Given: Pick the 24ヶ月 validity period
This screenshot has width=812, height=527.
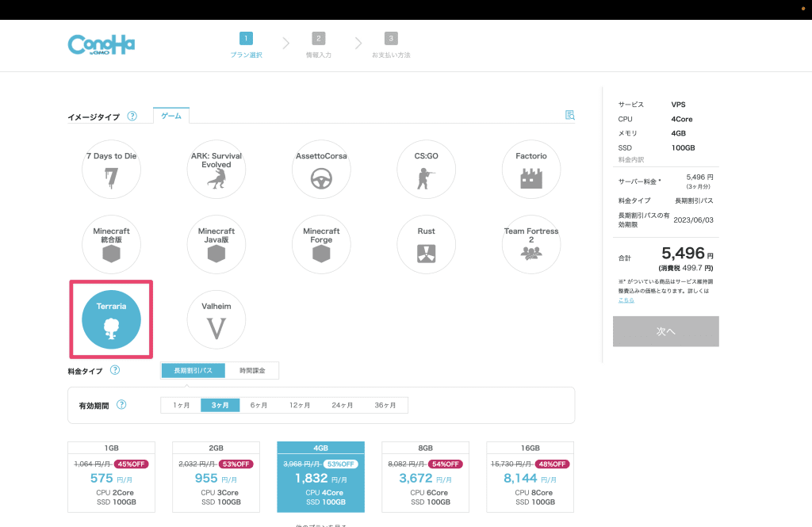Looking at the screenshot, I should (343, 405).
